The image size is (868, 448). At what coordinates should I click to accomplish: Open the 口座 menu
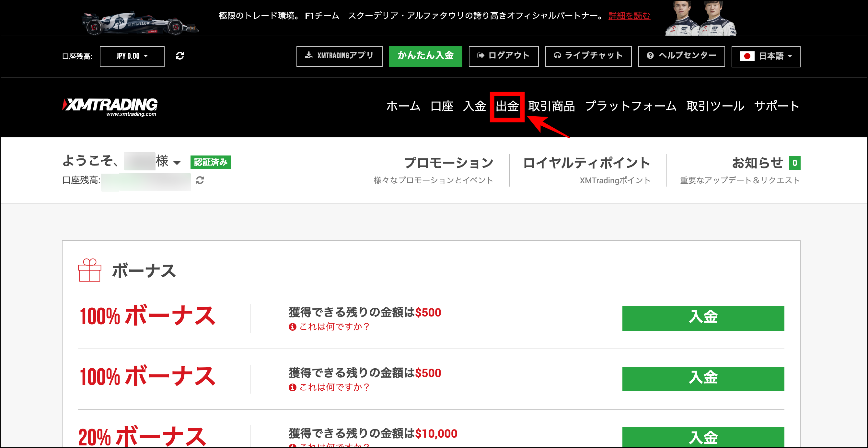tap(442, 106)
